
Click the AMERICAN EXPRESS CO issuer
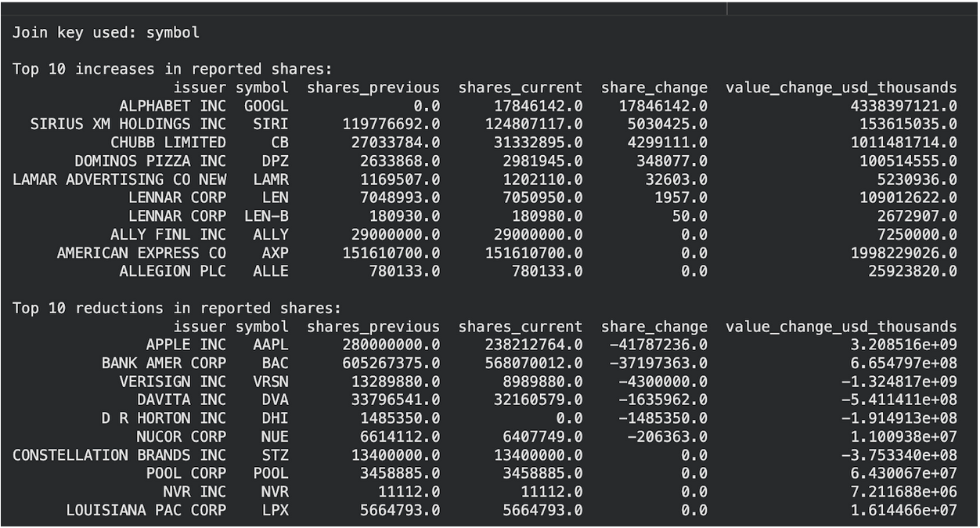click(x=142, y=252)
